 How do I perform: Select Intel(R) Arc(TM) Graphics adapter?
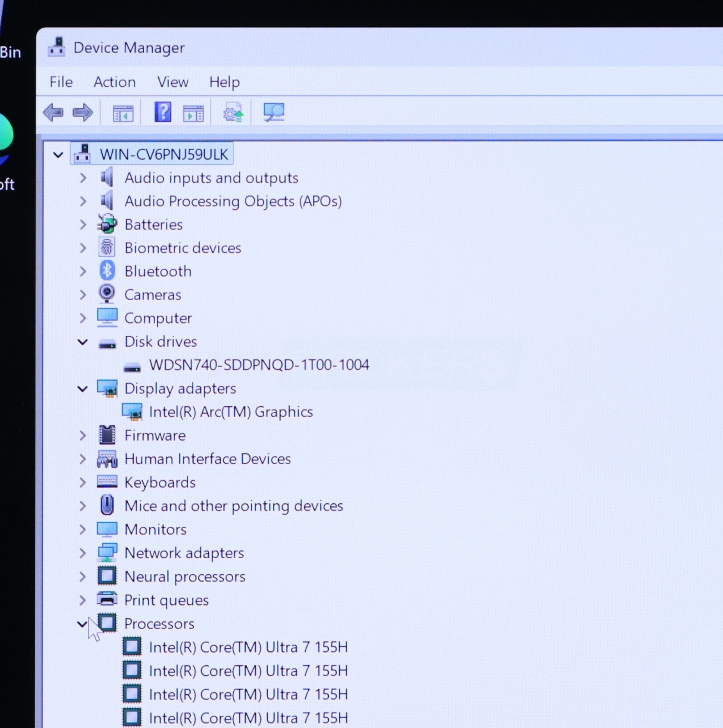(231, 412)
